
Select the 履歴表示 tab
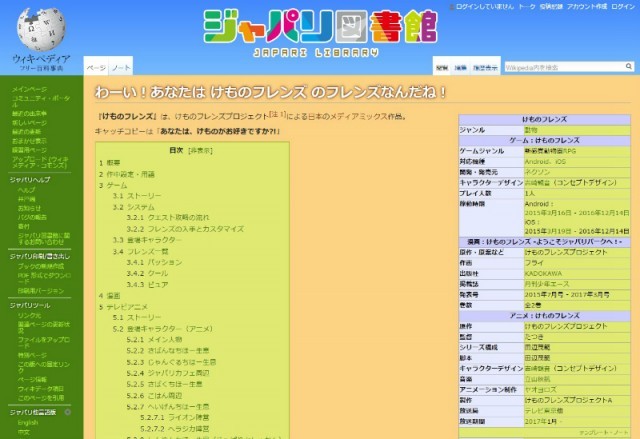coord(486,67)
